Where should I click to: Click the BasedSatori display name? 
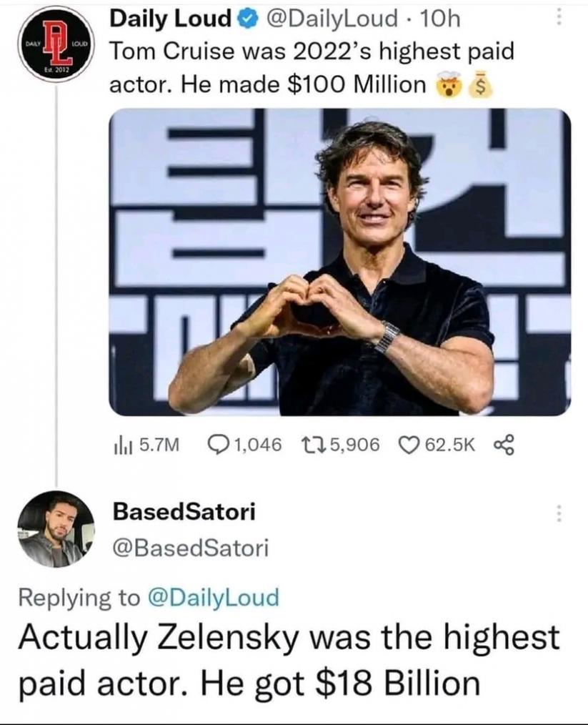[x=184, y=512]
